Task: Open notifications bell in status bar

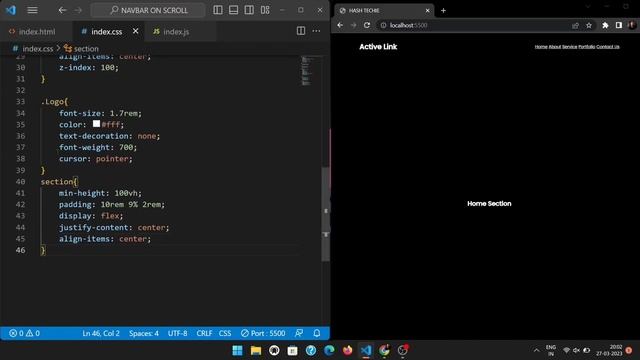Action: [317, 333]
